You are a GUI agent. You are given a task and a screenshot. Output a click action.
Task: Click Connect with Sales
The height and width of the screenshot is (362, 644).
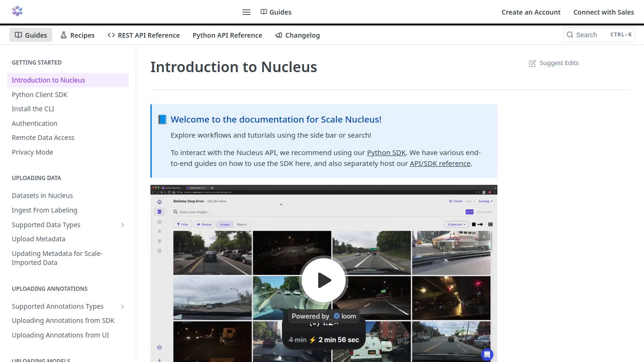[604, 12]
